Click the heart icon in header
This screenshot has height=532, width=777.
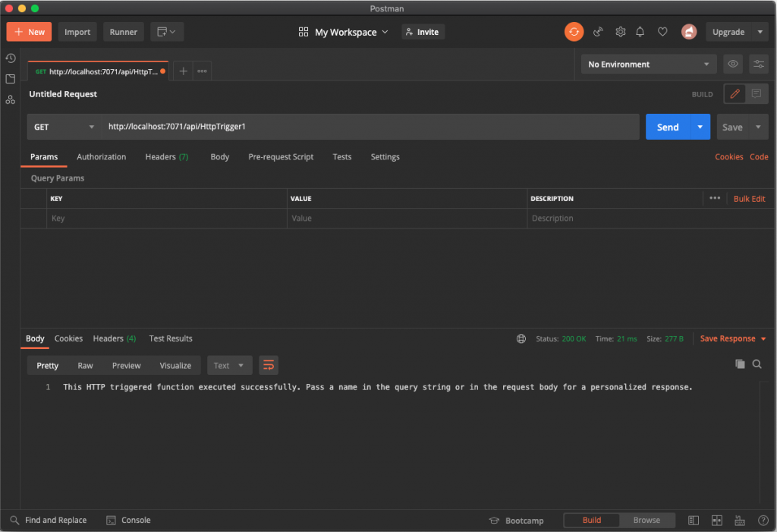(x=662, y=32)
